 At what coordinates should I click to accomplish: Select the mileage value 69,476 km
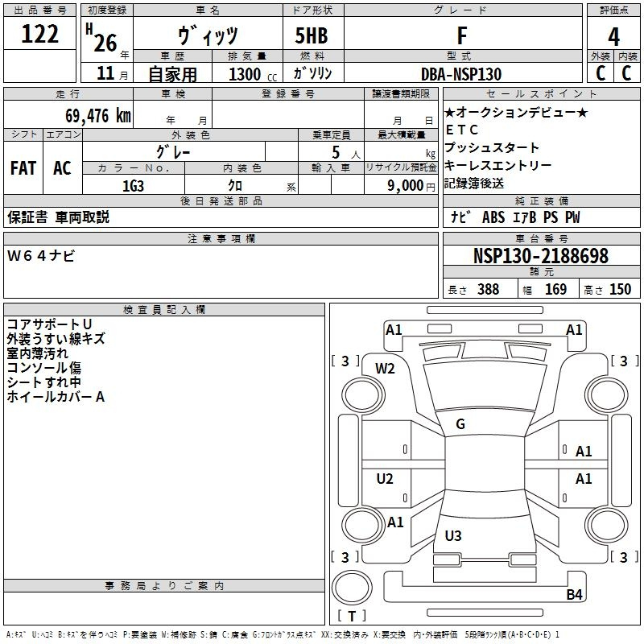(x=94, y=115)
